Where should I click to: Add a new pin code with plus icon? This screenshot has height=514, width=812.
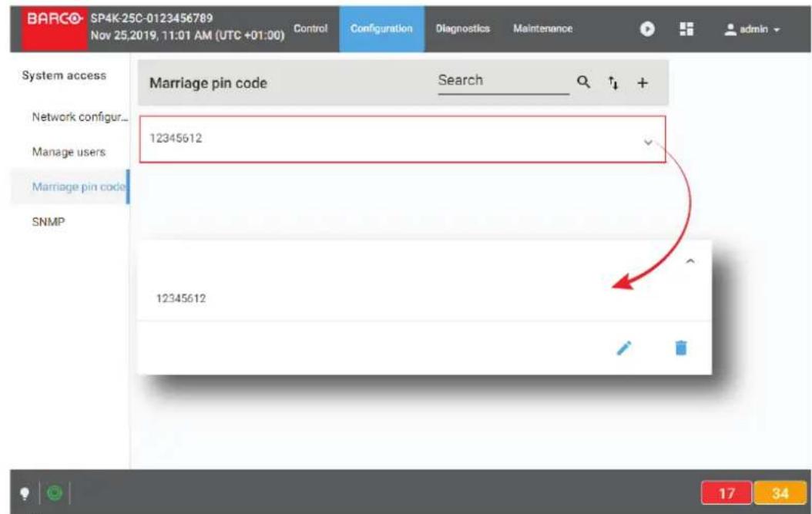coord(643,82)
